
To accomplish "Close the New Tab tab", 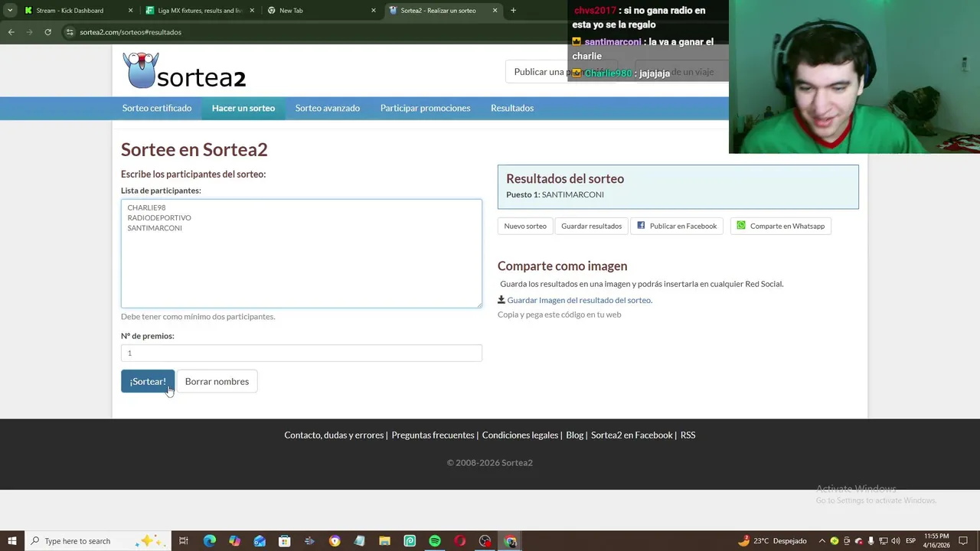I will (374, 11).
